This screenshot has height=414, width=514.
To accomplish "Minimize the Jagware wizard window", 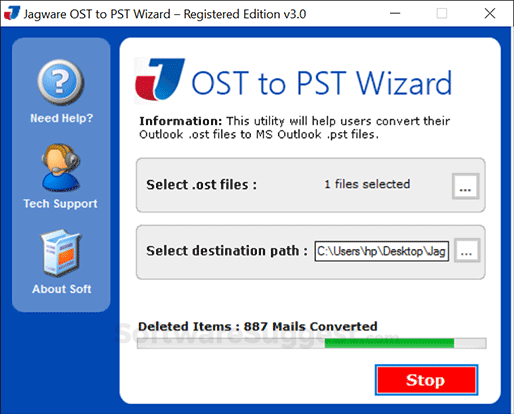I will pyautogui.click(x=395, y=14).
